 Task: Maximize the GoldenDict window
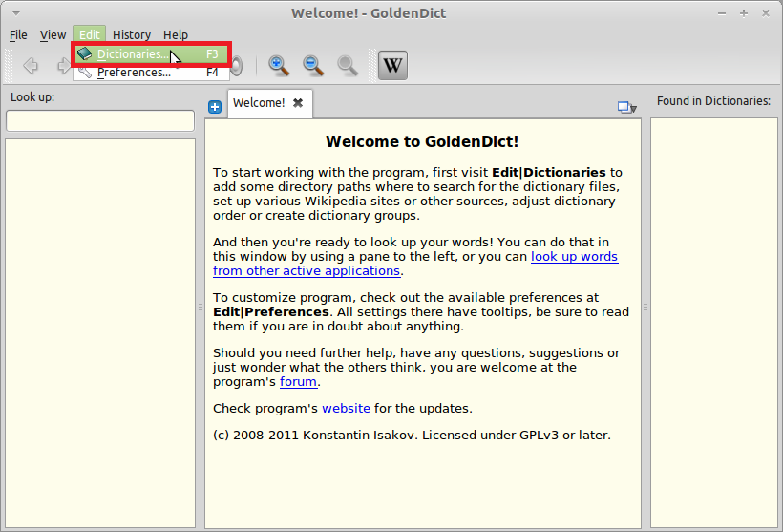pyautogui.click(x=744, y=13)
